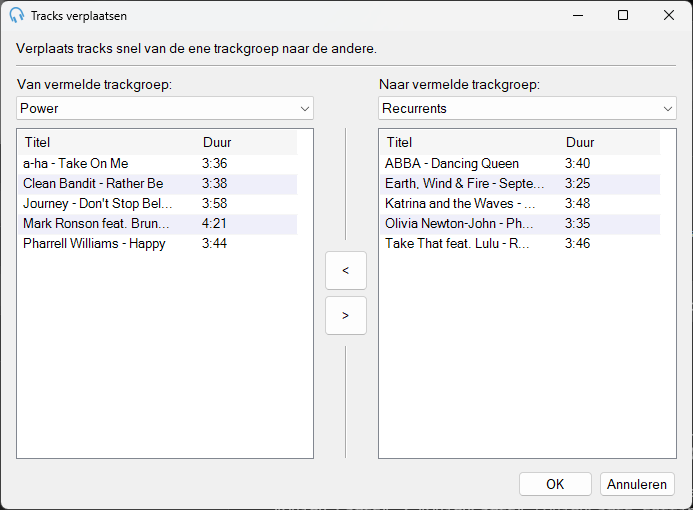Click duration 3:25 in the Recurrents list
Screen dimensions: 693x510
pos(577,183)
